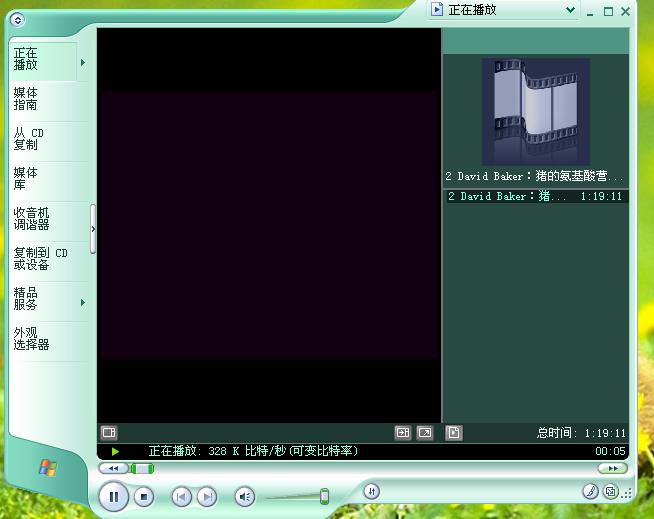Select the David Baker playlist entry
Viewport: 654px width, 519px height.
coord(534,197)
